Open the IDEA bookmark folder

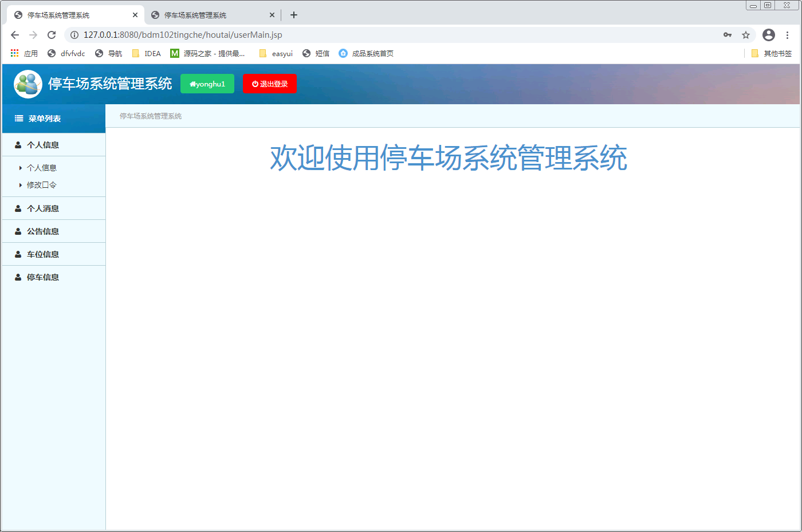pyautogui.click(x=147, y=53)
